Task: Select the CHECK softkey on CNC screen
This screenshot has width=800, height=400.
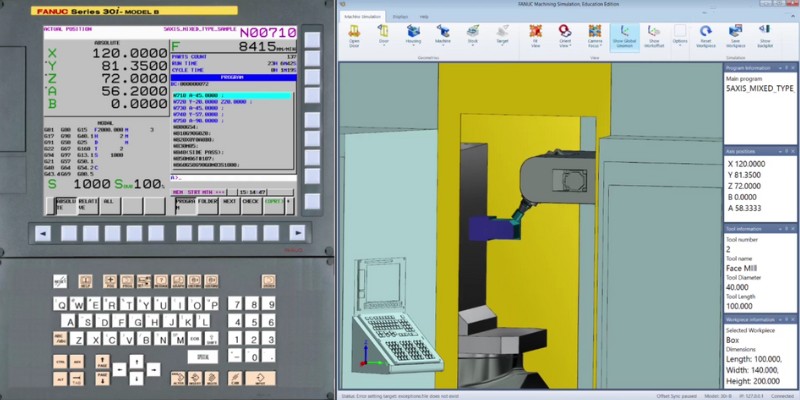Action: pos(252,206)
